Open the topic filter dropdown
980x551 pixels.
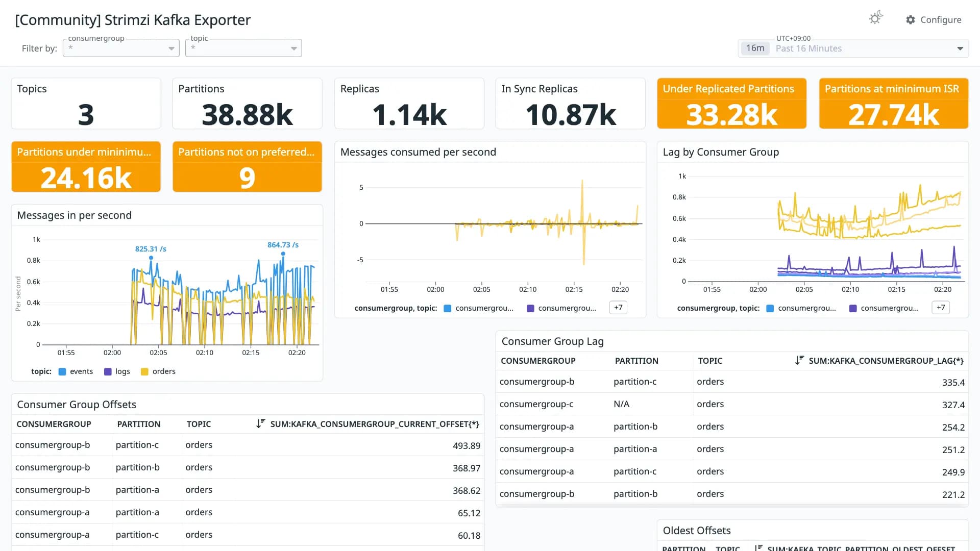[243, 48]
